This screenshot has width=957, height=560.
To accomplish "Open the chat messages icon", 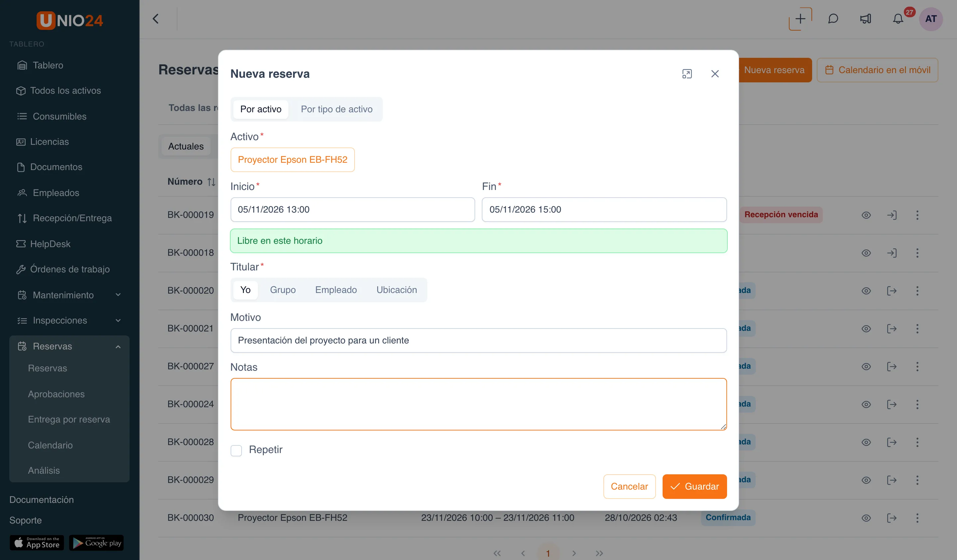I will 833,19.
